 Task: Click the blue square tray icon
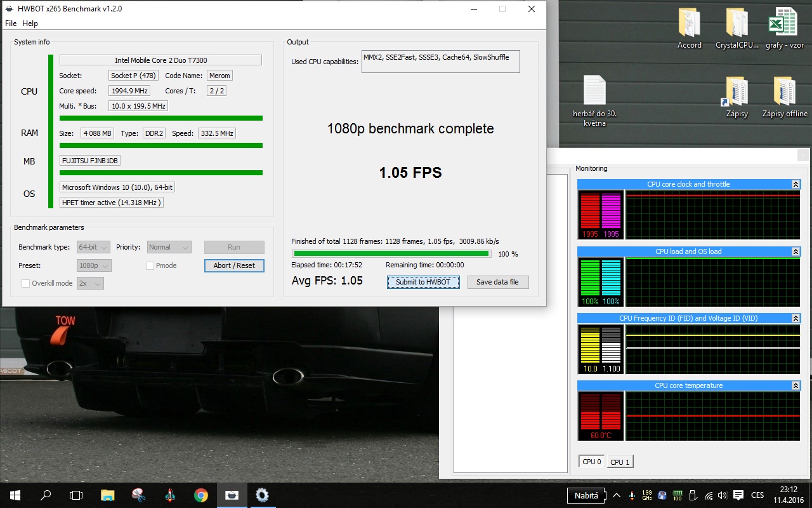[662, 495]
